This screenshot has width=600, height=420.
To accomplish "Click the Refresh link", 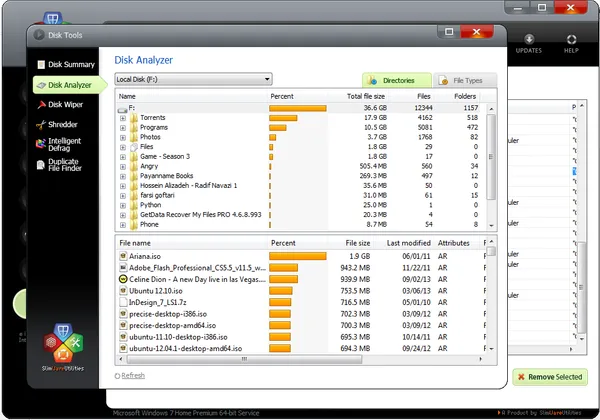I will [133, 376].
